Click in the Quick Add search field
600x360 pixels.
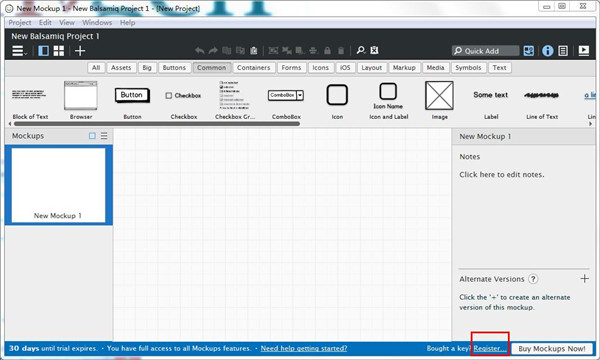pos(485,51)
